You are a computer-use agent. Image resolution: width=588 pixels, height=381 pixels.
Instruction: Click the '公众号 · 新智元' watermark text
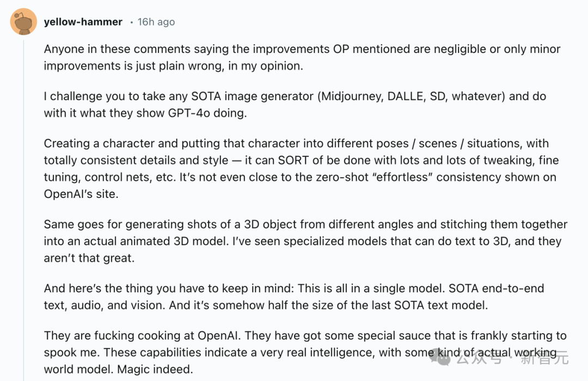[512, 359]
